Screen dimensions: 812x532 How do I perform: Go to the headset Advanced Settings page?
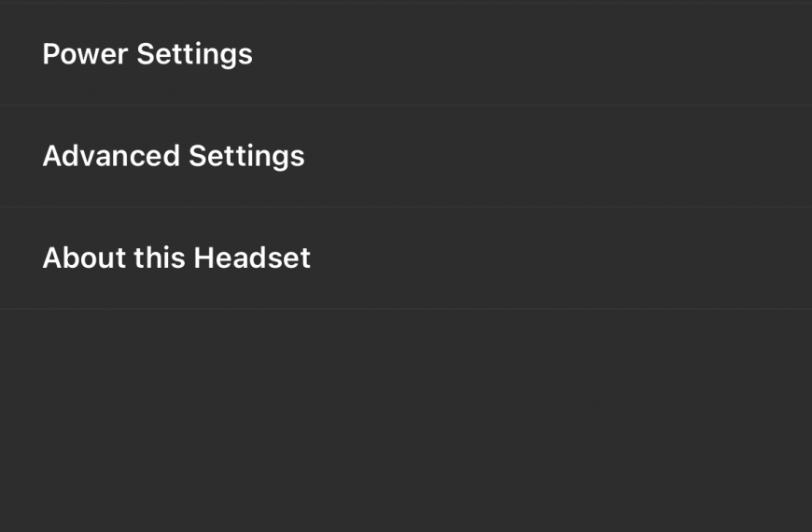(x=406, y=156)
